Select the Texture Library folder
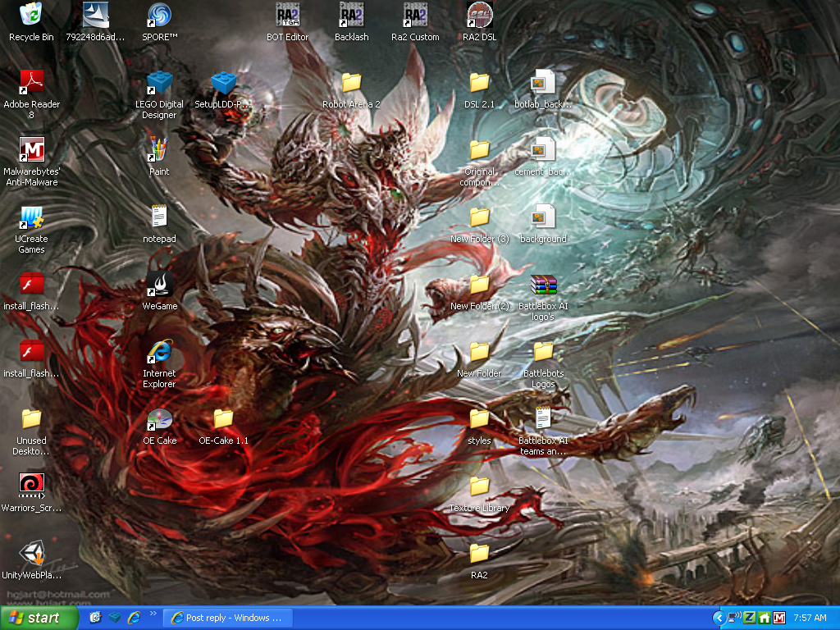The height and width of the screenshot is (630, 840). click(479, 486)
